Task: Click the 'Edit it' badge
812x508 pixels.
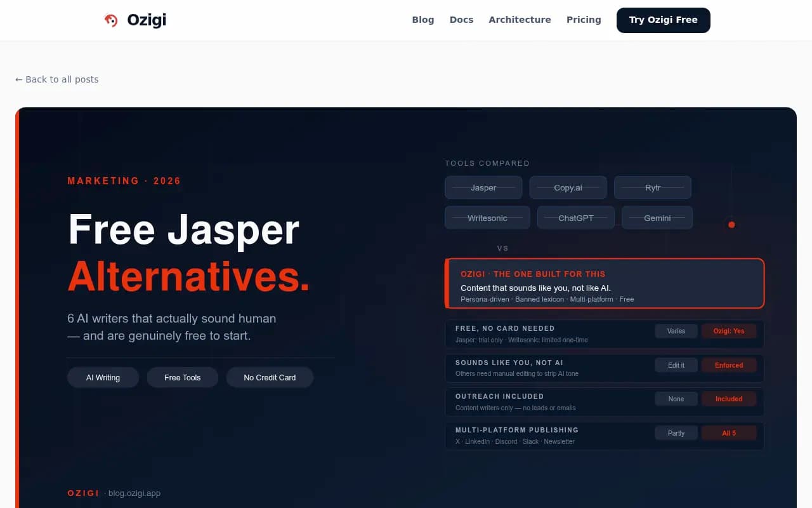Action: tap(676, 365)
